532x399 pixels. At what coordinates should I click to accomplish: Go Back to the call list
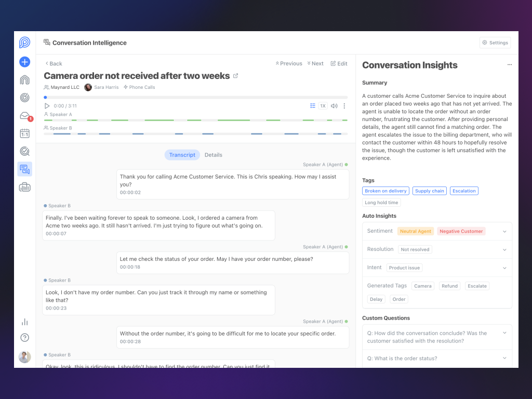pyautogui.click(x=53, y=63)
